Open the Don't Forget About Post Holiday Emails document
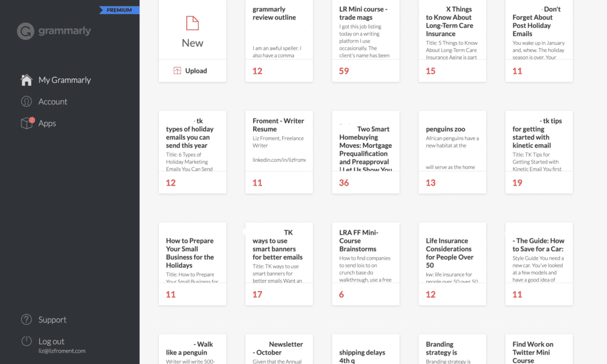Screen dimensions: 607x364 click(x=538, y=36)
